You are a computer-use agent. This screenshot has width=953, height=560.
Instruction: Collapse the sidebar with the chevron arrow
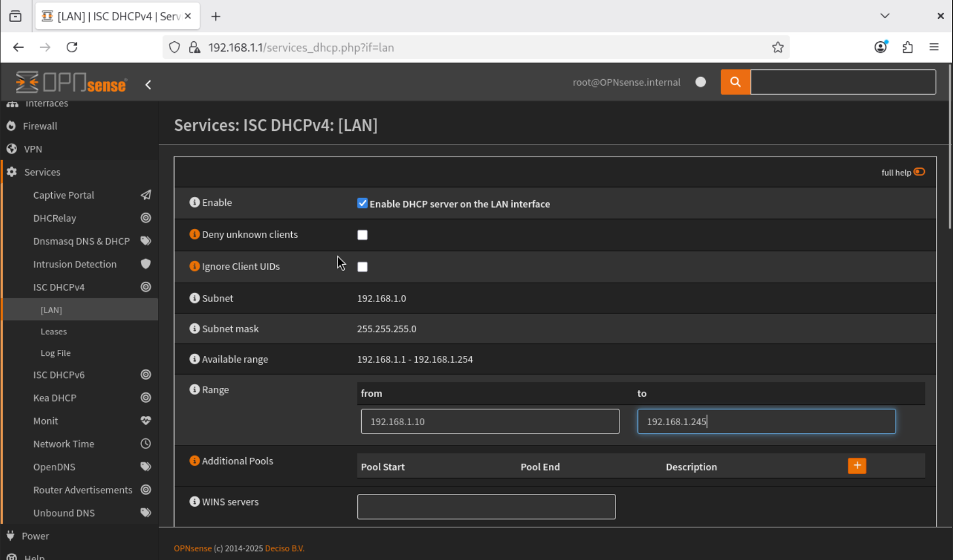(x=148, y=85)
